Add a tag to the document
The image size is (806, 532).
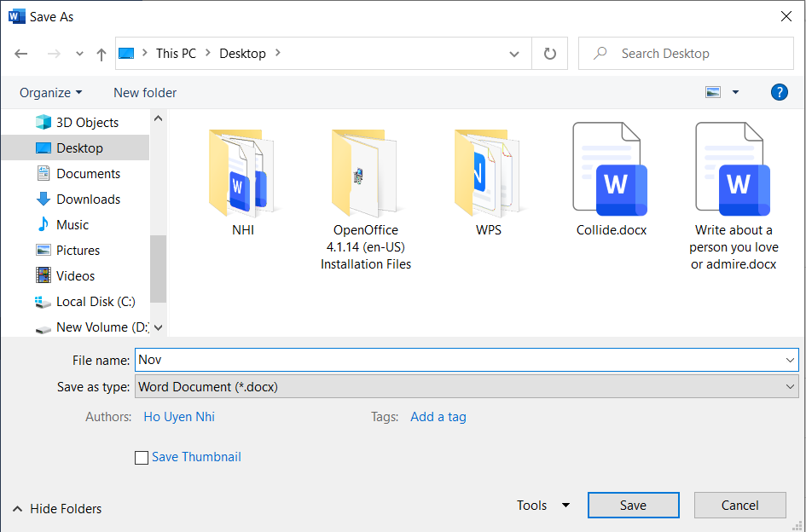click(x=438, y=416)
